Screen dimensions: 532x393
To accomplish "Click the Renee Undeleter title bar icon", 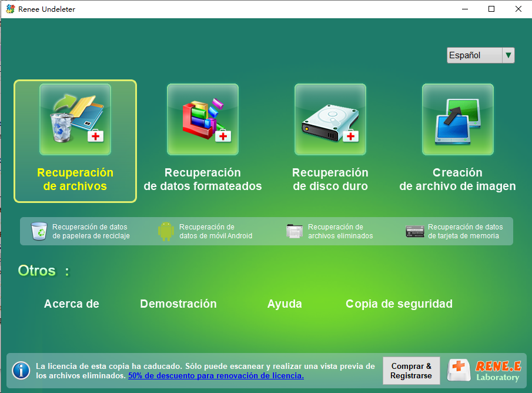I will [x=11, y=9].
